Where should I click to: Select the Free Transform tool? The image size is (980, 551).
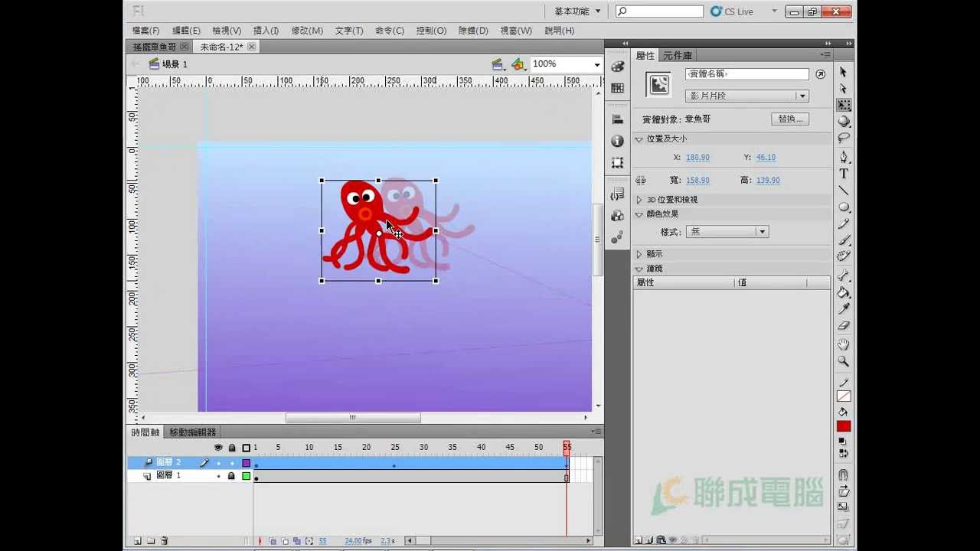[x=844, y=105]
